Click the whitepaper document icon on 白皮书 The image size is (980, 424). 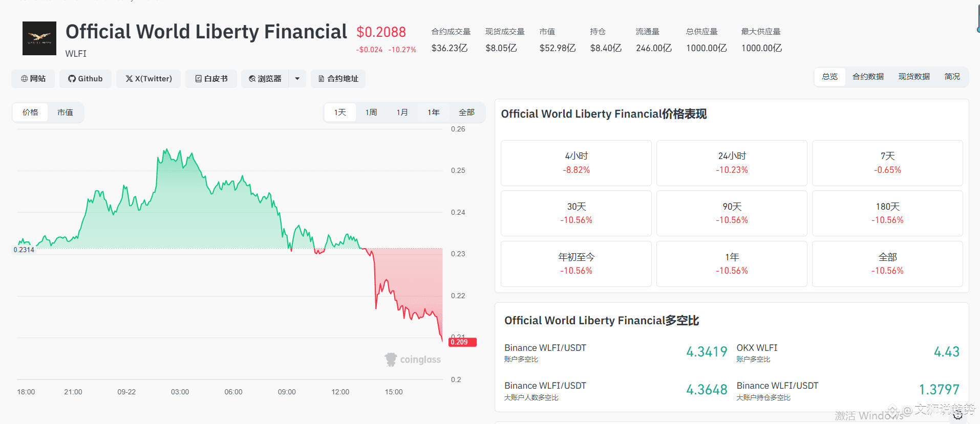click(x=199, y=78)
